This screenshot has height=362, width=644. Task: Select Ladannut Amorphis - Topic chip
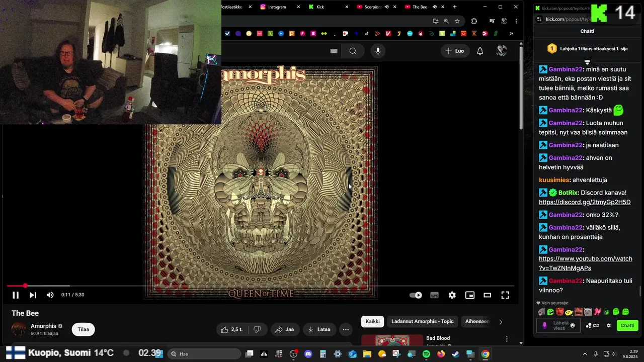click(423, 321)
